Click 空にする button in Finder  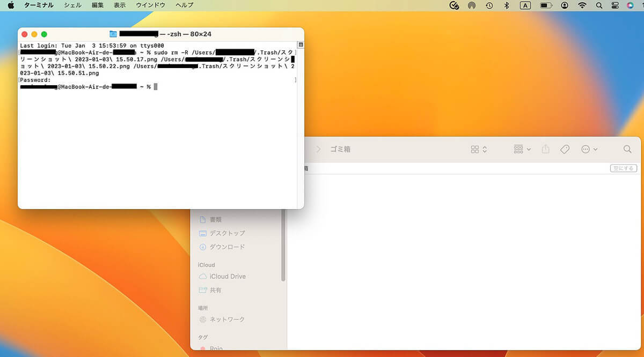coord(623,168)
